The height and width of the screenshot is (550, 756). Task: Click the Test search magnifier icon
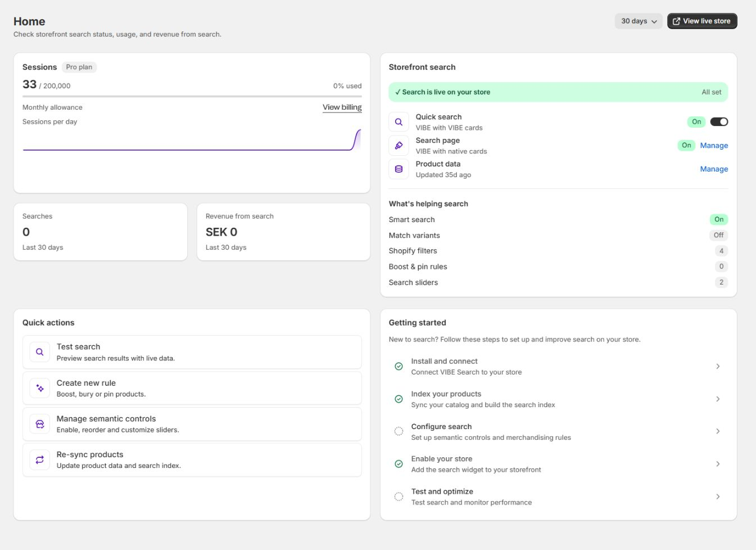pyautogui.click(x=40, y=352)
